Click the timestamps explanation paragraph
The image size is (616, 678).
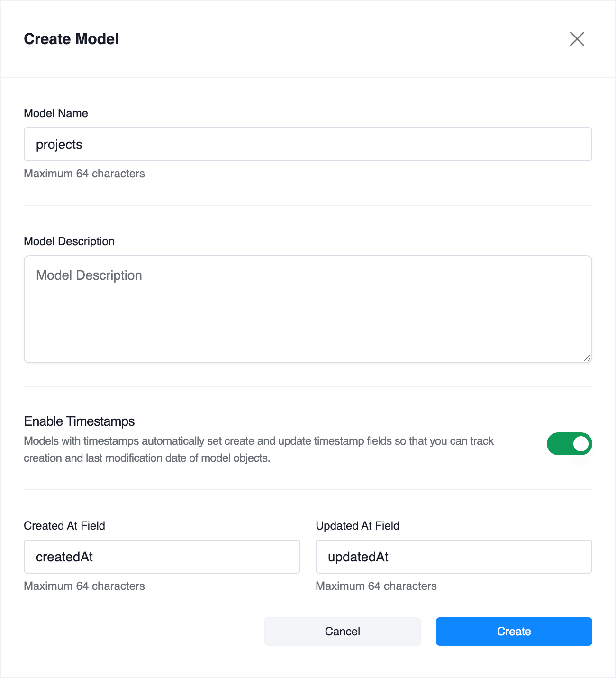pos(259,449)
